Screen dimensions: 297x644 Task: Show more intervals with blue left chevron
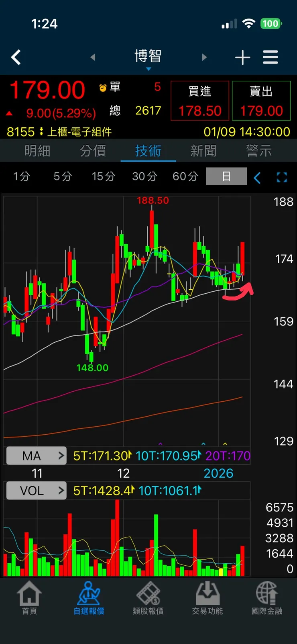click(x=257, y=177)
